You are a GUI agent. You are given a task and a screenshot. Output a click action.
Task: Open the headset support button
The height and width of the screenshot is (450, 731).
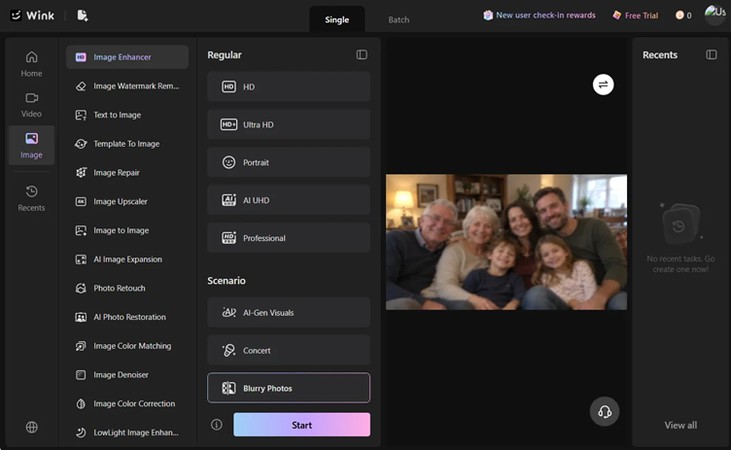pos(605,411)
